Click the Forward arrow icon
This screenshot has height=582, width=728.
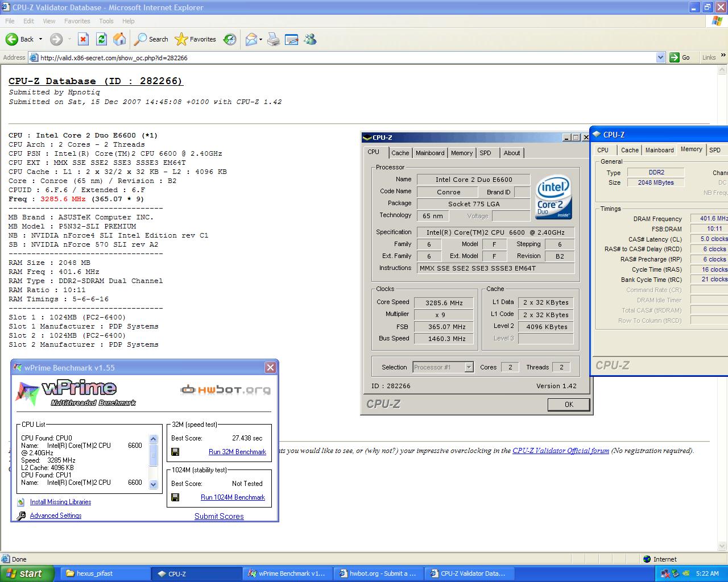click(x=56, y=39)
